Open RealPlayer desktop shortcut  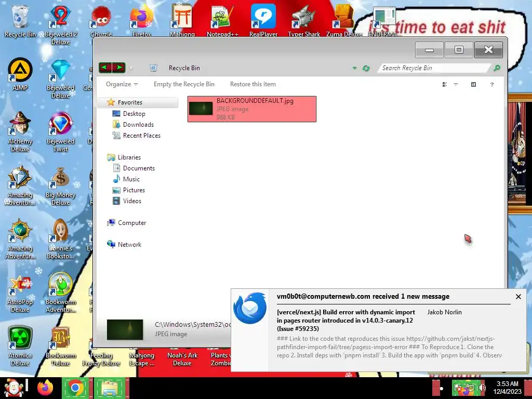point(263,20)
